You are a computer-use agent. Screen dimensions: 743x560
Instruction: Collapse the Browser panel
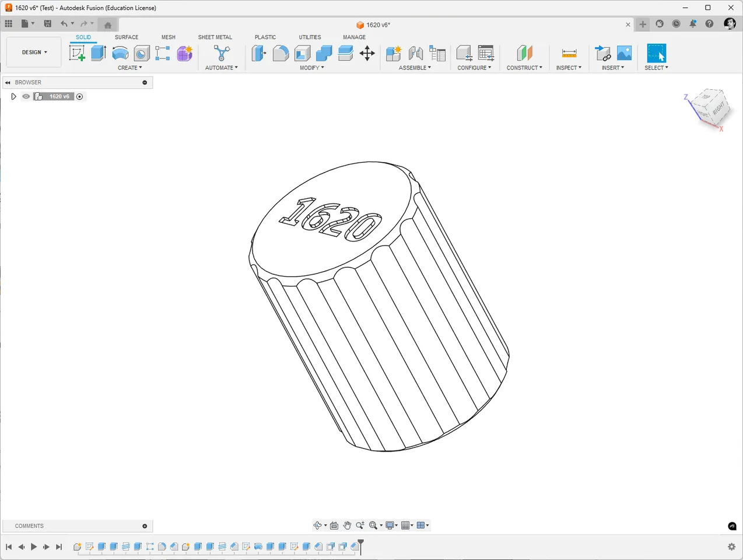[x=8, y=82]
